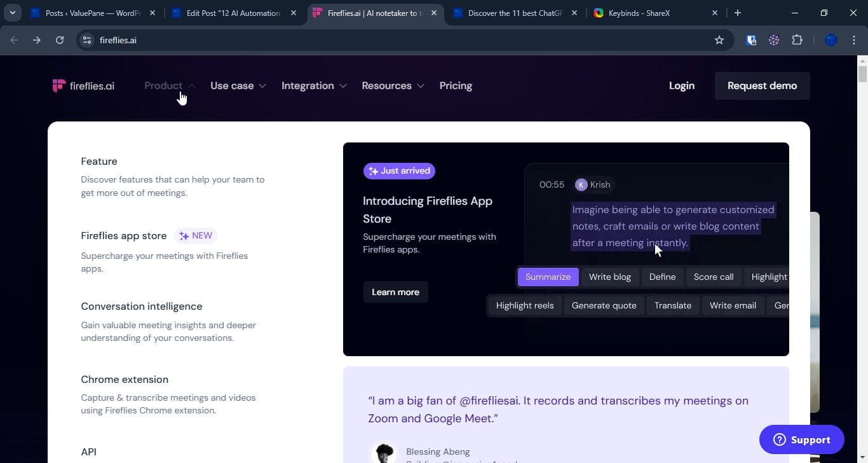The height and width of the screenshot is (463, 868).
Task: Click the Highlight reels chip
Action: (x=525, y=305)
